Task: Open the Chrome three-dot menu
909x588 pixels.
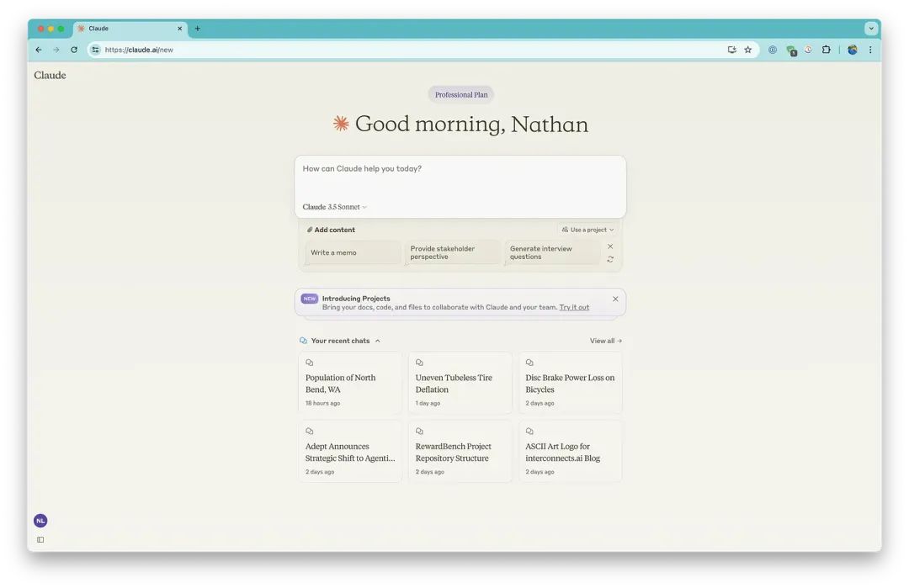Action: [870, 50]
